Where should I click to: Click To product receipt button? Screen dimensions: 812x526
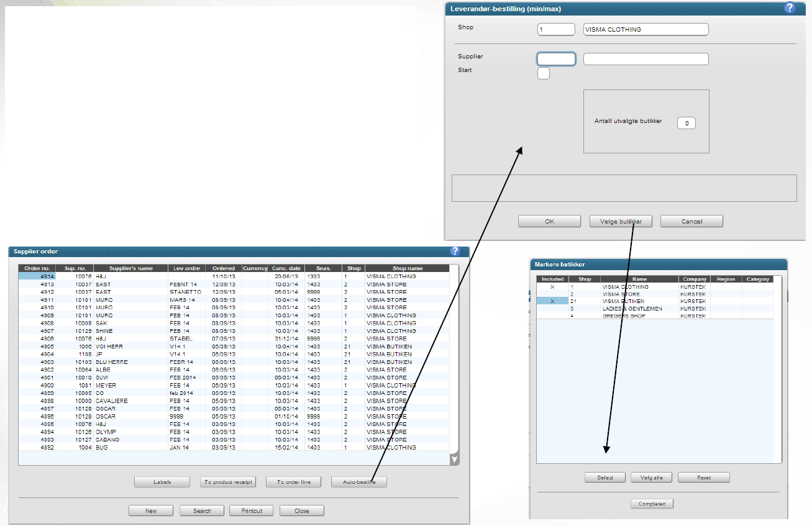point(227,482)
